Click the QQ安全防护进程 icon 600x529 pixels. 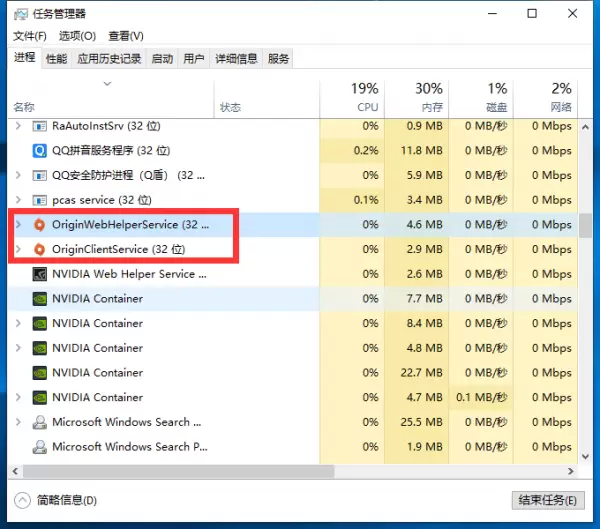(39, 175)
